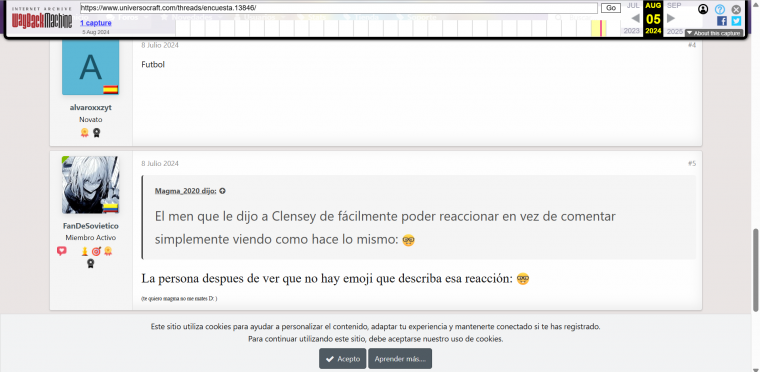
Task: Open post permalink #5
Action: pyautogui.click(x=692, y=163)
